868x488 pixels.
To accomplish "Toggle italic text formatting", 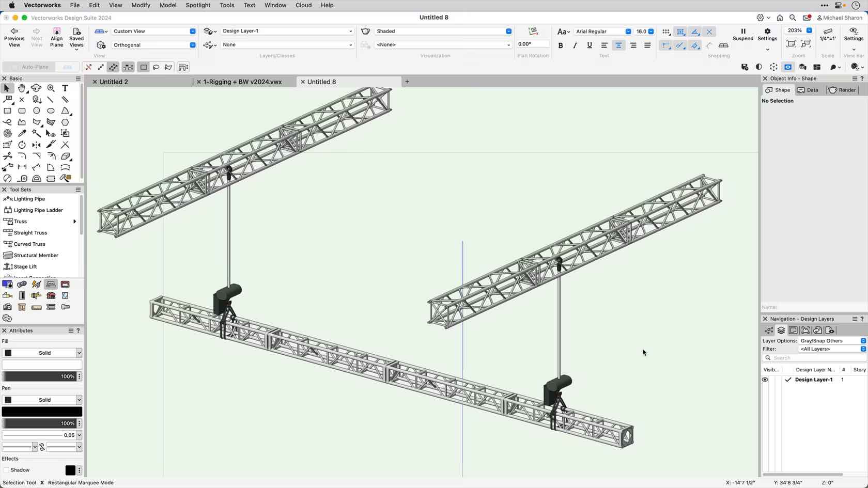I will pos(575,45).
